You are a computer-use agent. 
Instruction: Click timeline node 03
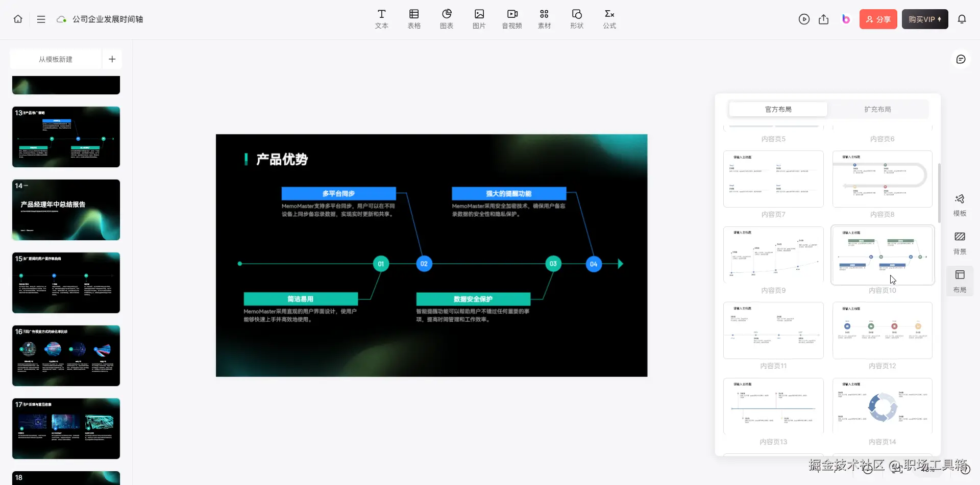pos(553,264)
